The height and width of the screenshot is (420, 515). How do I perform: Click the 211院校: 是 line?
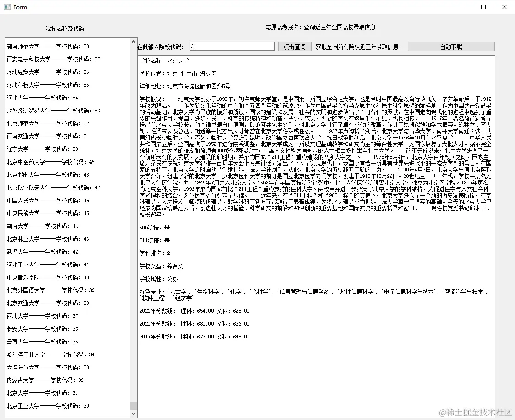[154, 240]
